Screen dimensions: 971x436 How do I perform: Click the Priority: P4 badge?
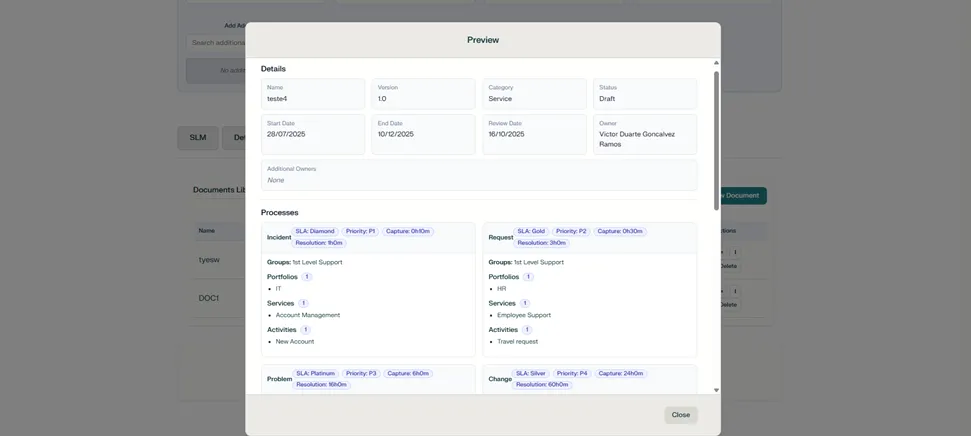(573, 373)
